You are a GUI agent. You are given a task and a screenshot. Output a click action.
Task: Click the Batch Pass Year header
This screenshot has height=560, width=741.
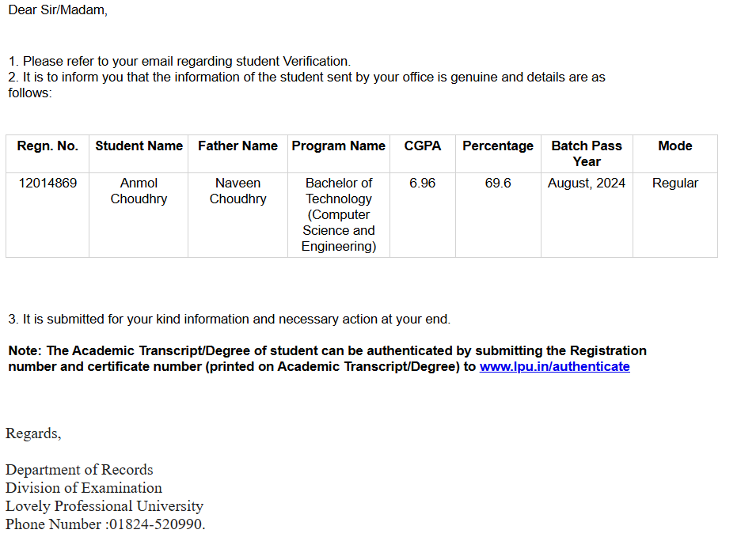click(587, 153)
